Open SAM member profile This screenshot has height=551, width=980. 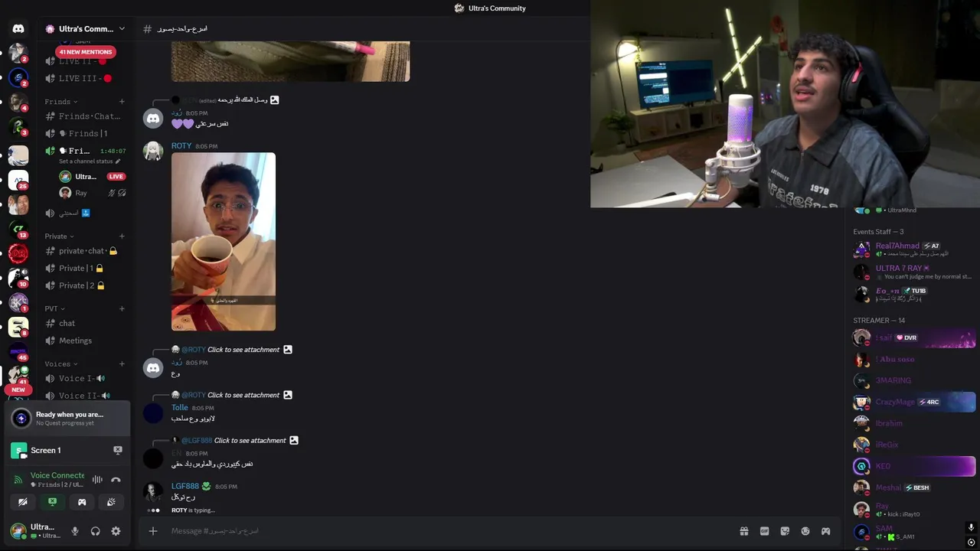click(x=913, y=532)
